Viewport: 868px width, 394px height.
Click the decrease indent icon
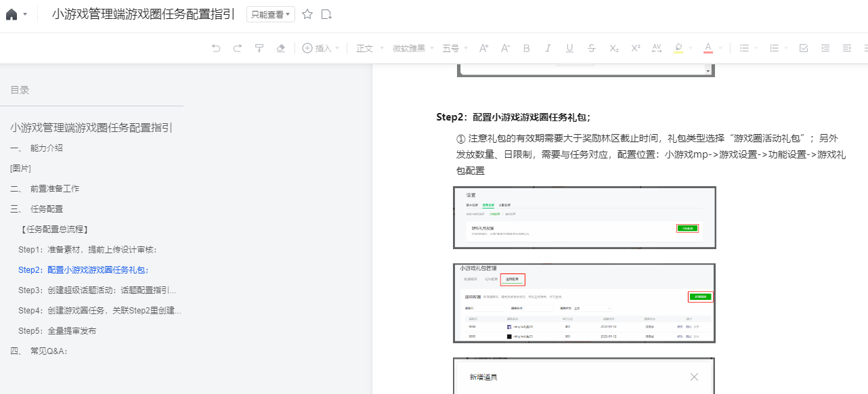825,48
